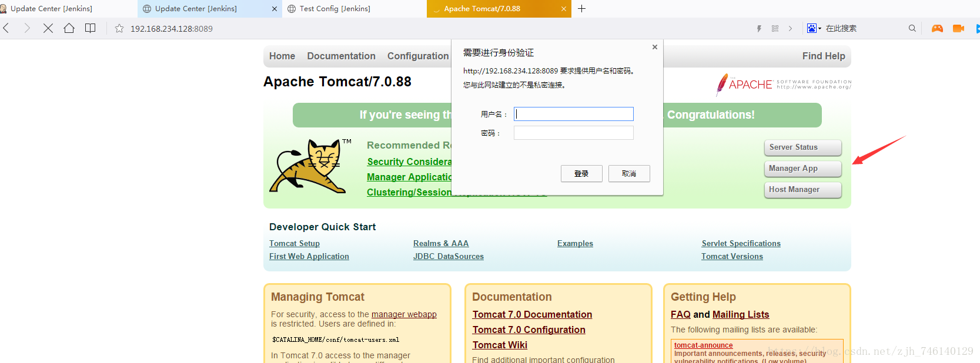Click the Developer Quick Start heading

pos(322,227)
